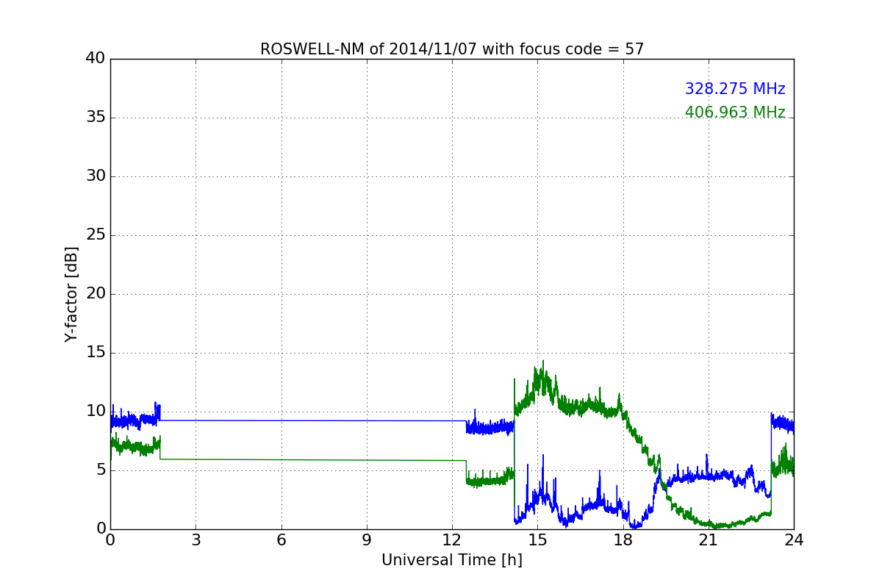Click the y-axis tick value 35
The width and height of the screenshot is (882, 588).
96,118
